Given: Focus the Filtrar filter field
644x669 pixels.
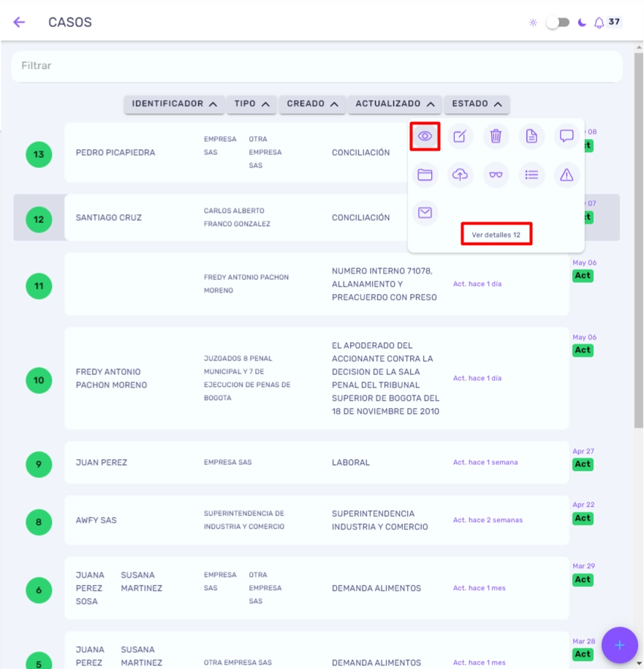Looking at the screenshot, I should [317, 66].
